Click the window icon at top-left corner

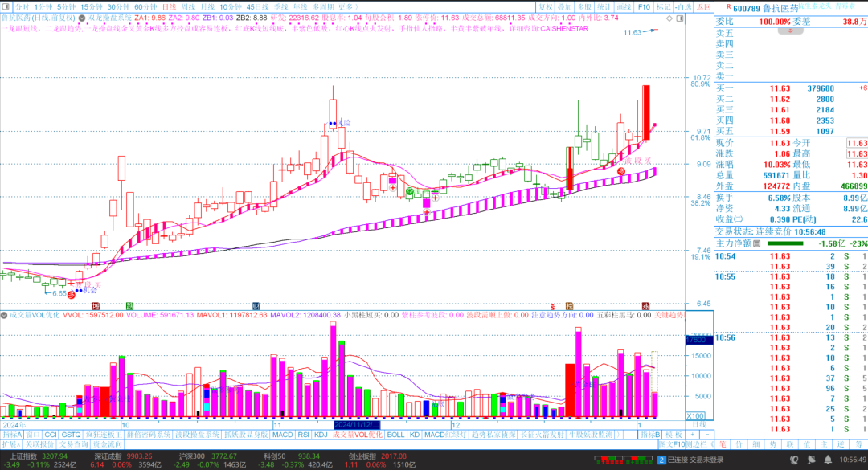coord(5,6)
